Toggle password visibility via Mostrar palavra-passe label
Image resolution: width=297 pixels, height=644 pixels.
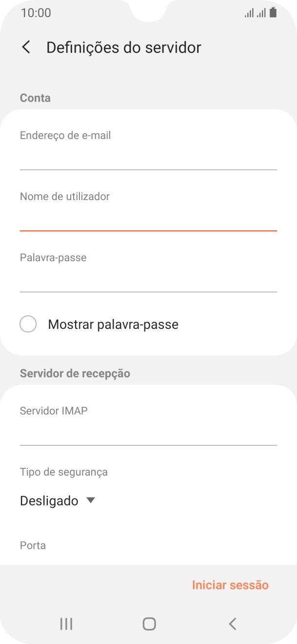click(113, 324)
